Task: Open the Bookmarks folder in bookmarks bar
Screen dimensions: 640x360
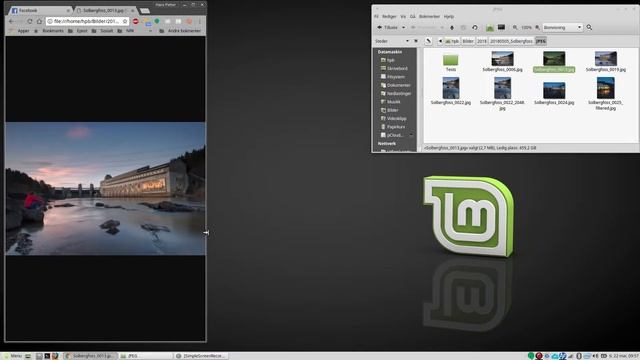Action: point(49,31)
